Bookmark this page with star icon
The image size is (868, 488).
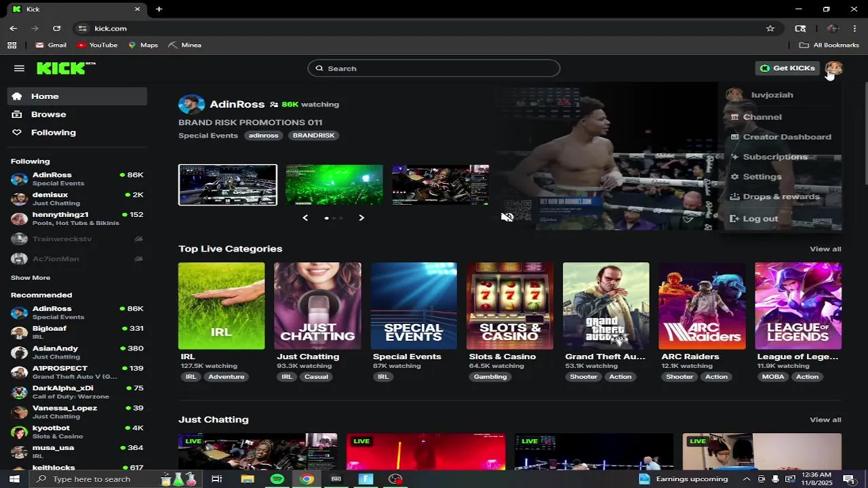tap(770, 28)
